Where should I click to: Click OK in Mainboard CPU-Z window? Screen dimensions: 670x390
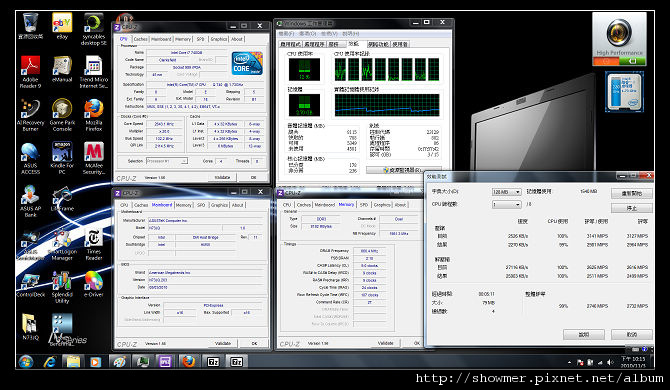click(254, 343)
